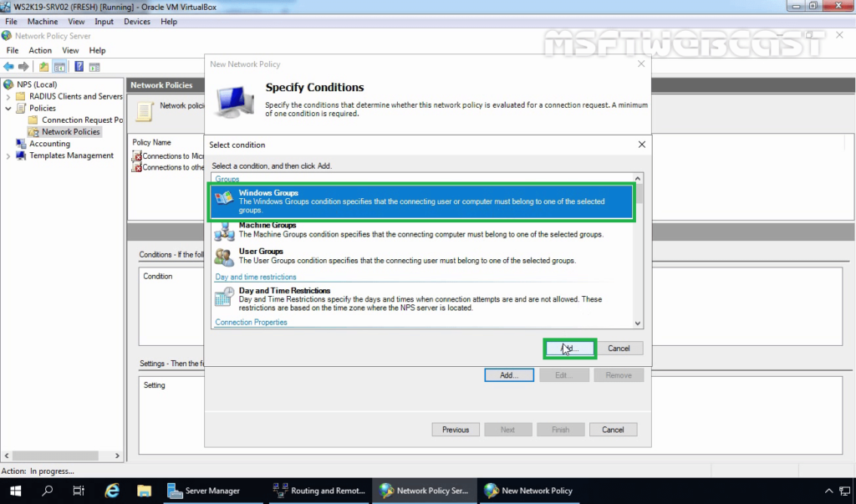Image resolution: width=856 pixels, height=504 pixels.
Task: Cancel the Select condition dialog
Action: pos(619,349)
